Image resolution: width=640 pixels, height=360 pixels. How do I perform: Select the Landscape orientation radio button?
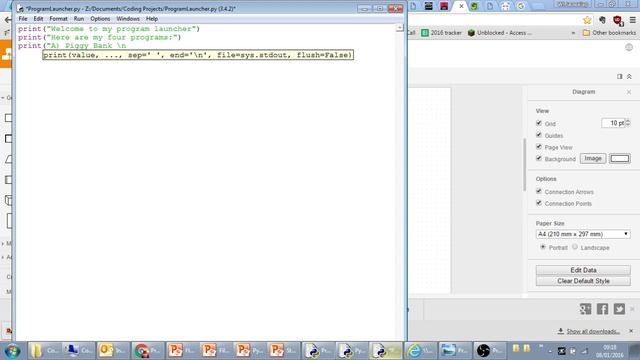575,247
